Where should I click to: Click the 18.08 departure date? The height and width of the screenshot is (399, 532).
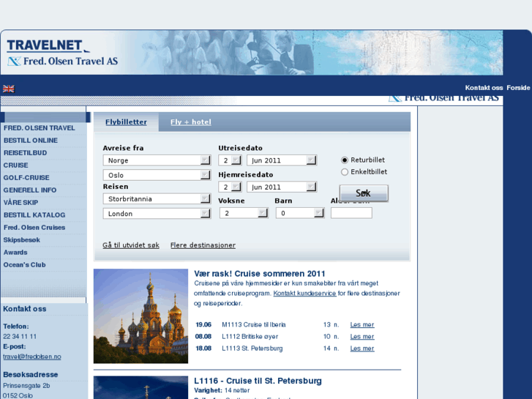[x=203, y=348]
